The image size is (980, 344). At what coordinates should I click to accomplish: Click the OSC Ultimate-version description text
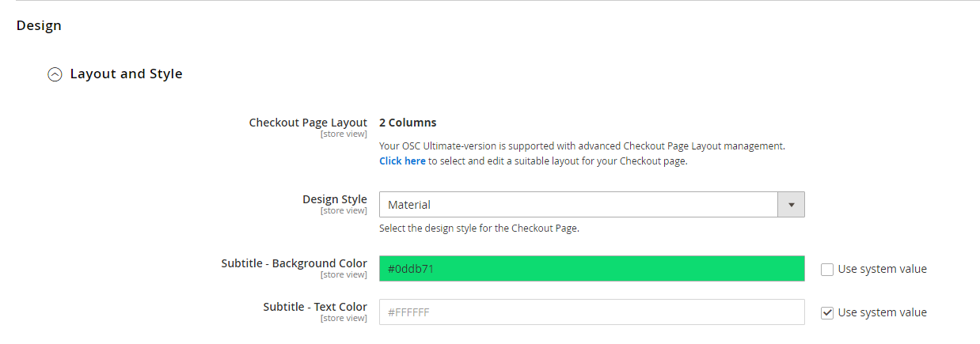point(582,146)
